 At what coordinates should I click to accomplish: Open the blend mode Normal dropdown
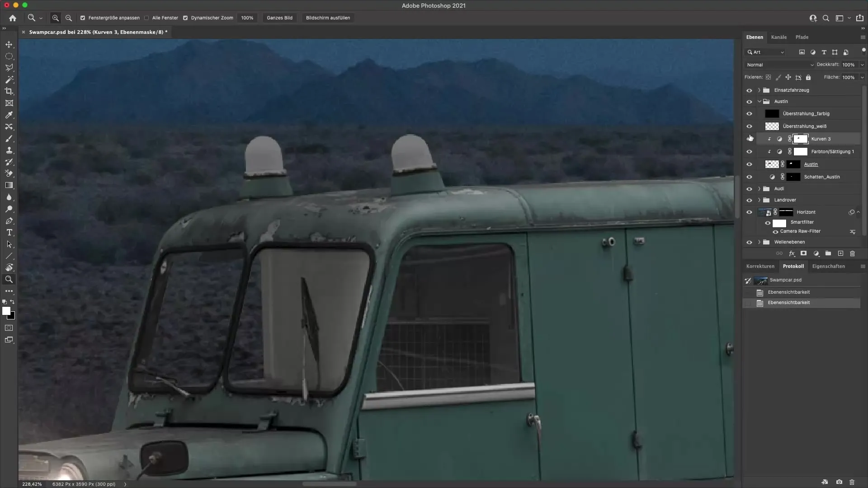pos(779,65)
